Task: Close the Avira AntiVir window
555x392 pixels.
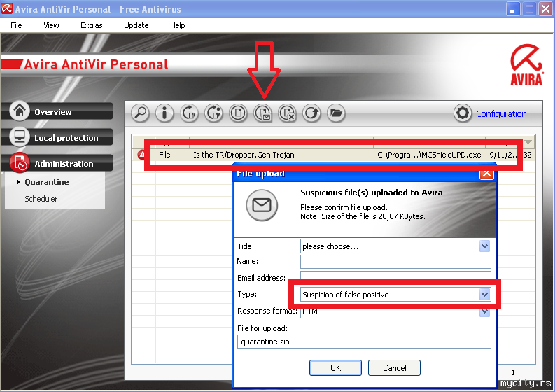Action: (x=545, y=9)
